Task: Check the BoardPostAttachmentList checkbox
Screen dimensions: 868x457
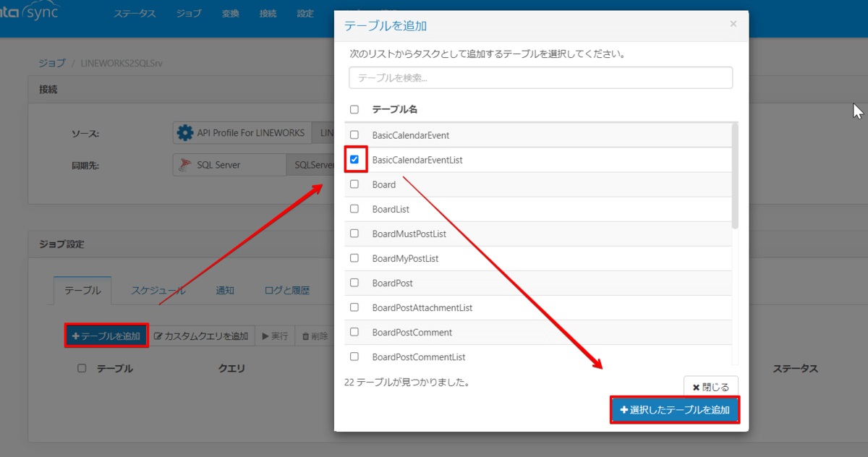Action: (354, 307)
